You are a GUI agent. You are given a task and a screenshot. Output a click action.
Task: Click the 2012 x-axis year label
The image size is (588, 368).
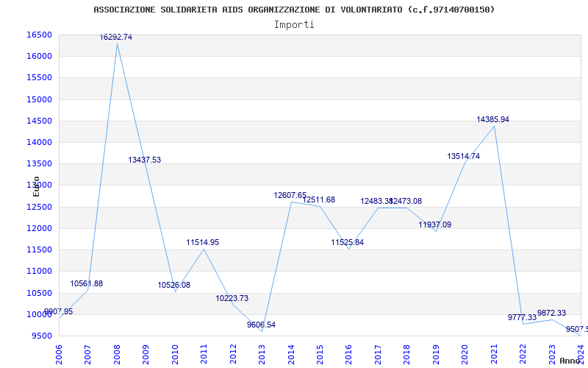(x=233, y=355)
